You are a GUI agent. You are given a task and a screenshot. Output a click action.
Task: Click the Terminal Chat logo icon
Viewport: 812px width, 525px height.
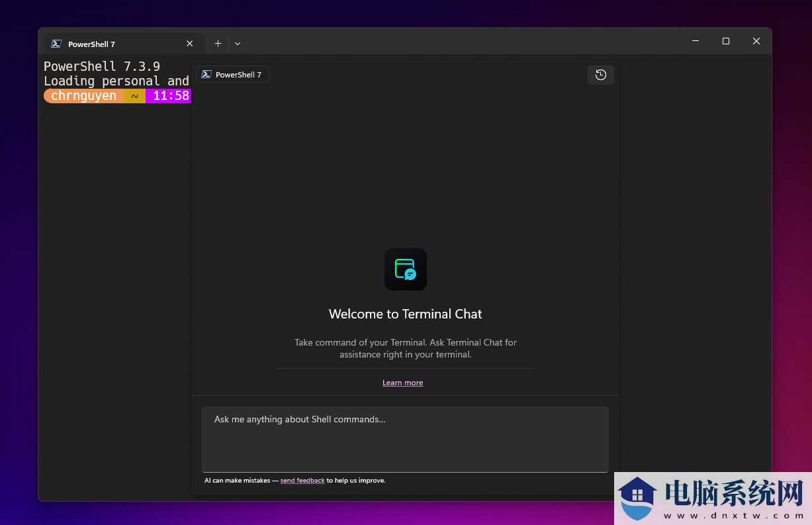pyautogui.click(x=406, y=269)
